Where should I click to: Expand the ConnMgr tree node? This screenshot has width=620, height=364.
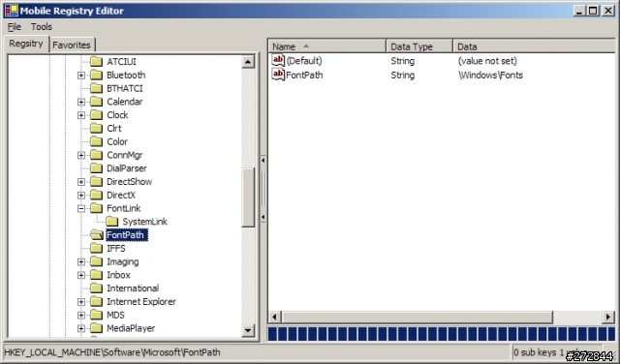[81, 155]
